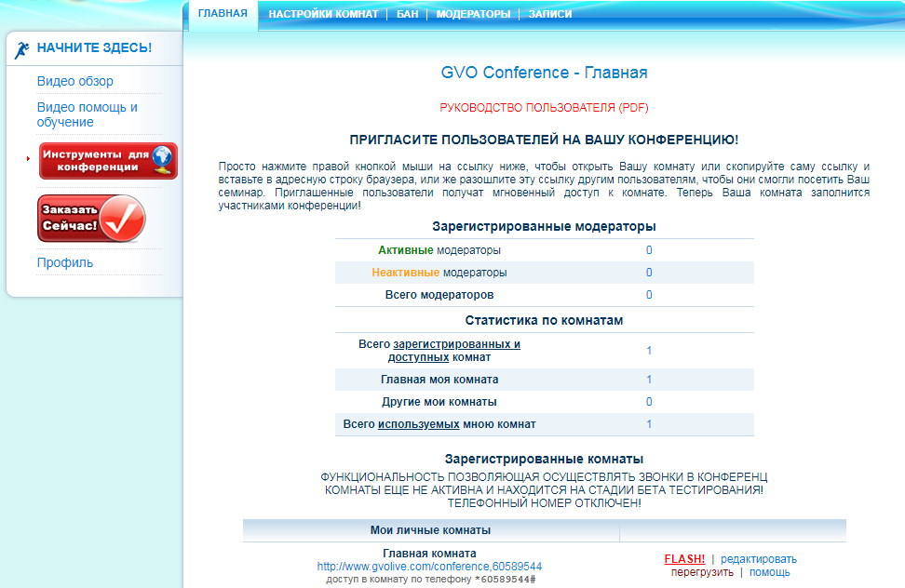Switch to the НАСТРОЙКИ КОМНАТ tab

coord(324,14)
